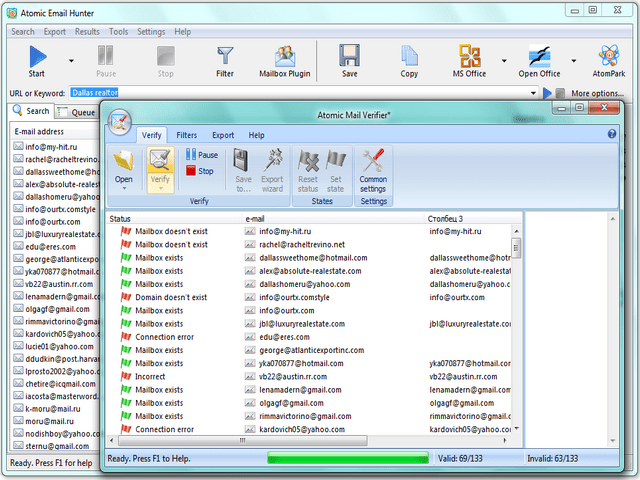The image size is (640, 480).
Task: Click the Common settings tools icon
Action: click(x=373, y=170)
